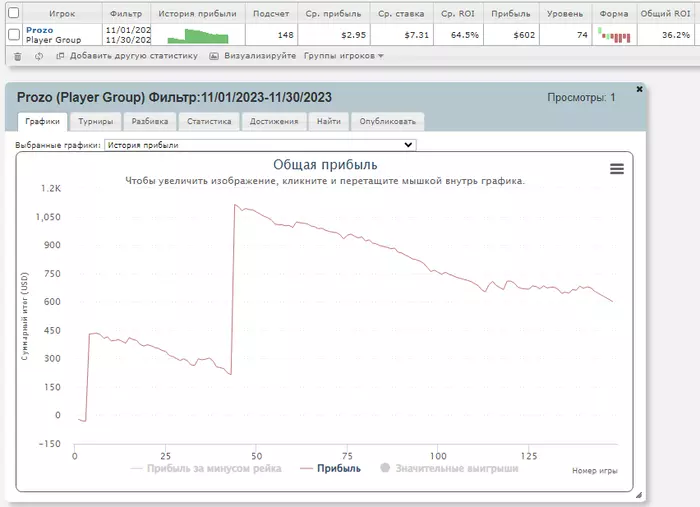The image size is (700, 507).
Task: Click the Просмотры: 1 text
Action: click(581, 97)
